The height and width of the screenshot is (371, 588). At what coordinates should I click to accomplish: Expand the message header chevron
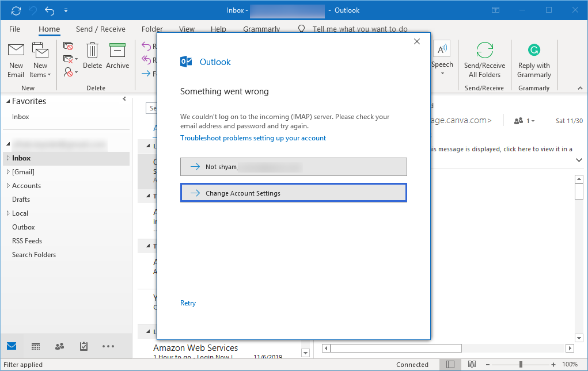(x=579, y=160)
